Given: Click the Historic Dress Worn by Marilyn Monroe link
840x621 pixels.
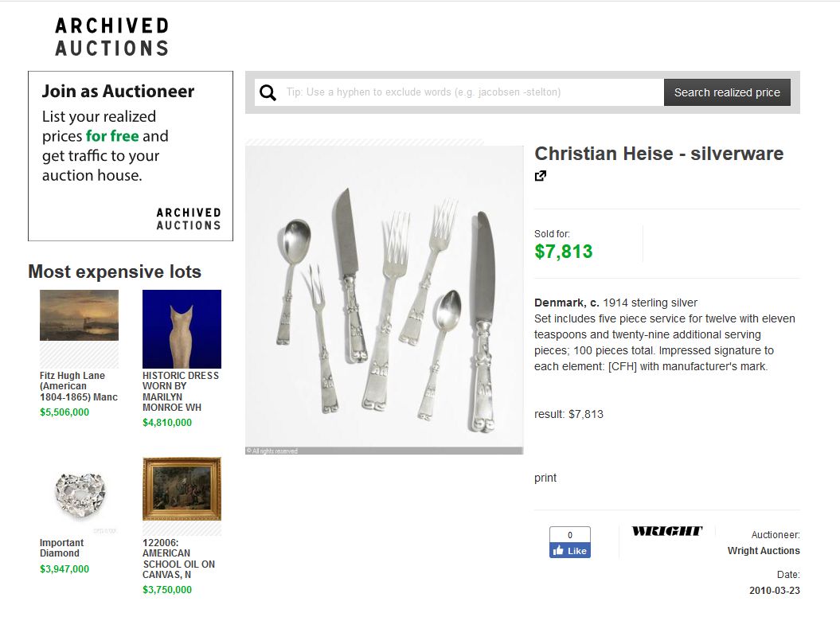Looking at the screenshot, I should (x=181, y=392).
